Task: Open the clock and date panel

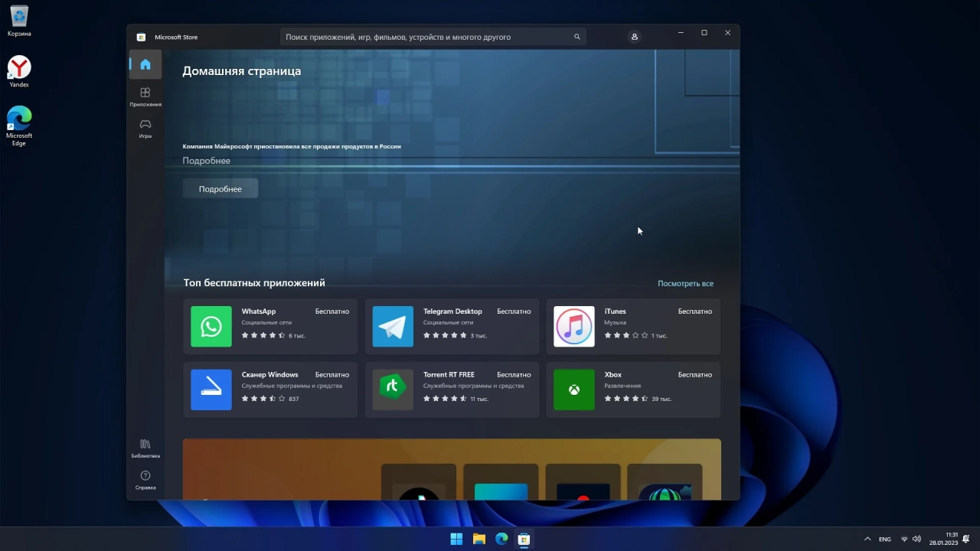Action: tap(943, 539)
